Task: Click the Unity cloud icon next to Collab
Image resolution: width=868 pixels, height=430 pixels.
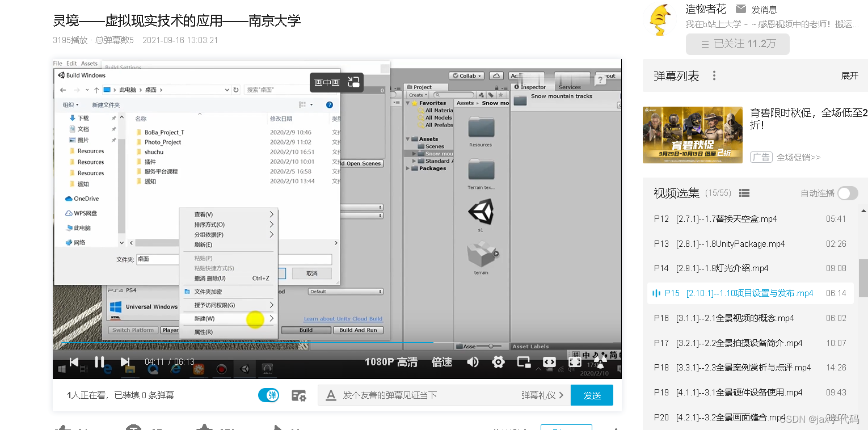Action: (496, 75)
